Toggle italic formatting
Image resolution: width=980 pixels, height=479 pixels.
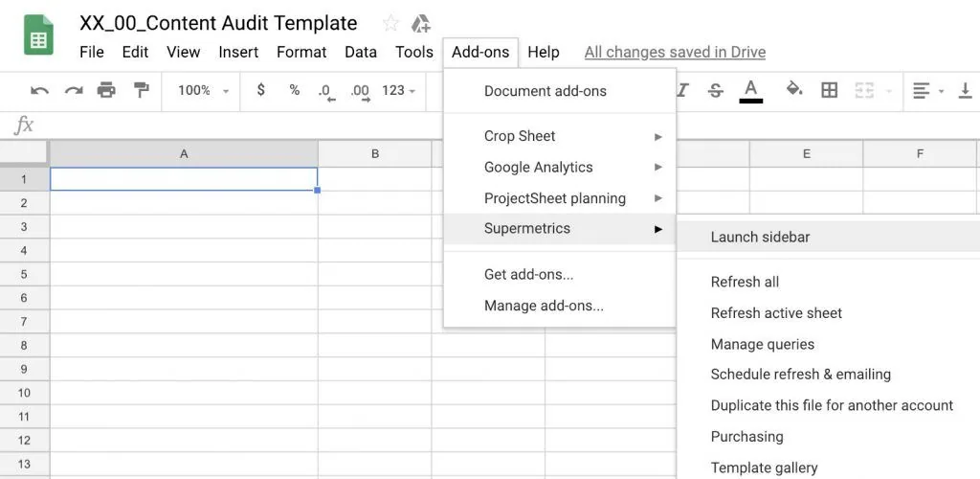coord(681,91)
